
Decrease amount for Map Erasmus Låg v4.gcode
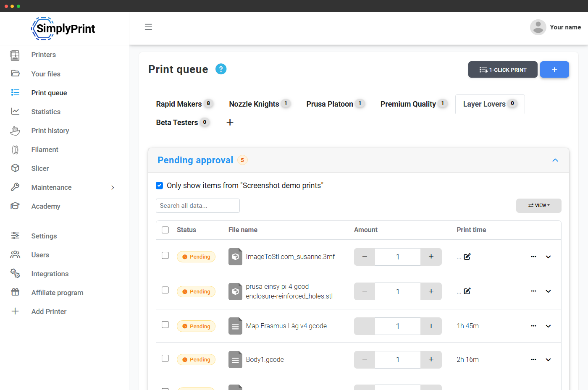coord(365,326)
